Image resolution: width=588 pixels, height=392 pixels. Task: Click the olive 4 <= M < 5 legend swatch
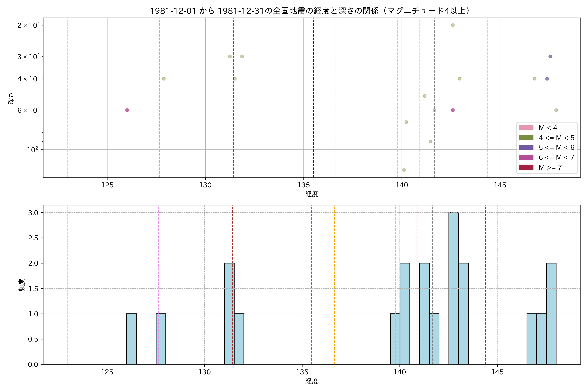pos(526,138)
